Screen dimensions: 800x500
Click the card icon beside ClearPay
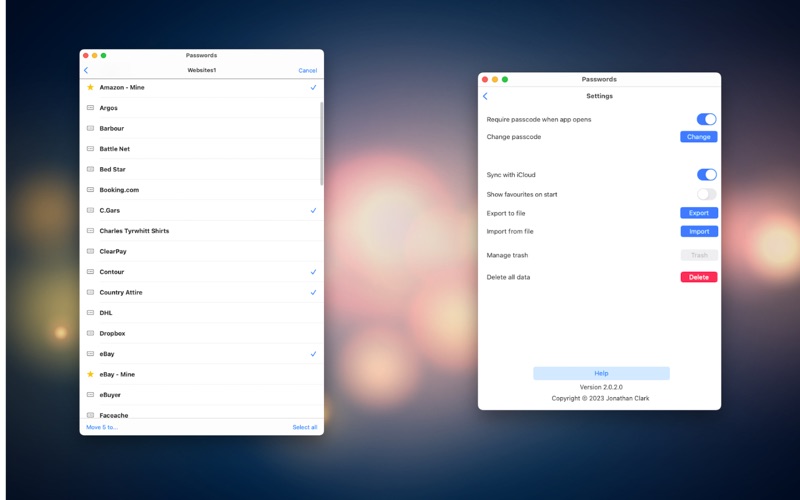click(90, 251)
